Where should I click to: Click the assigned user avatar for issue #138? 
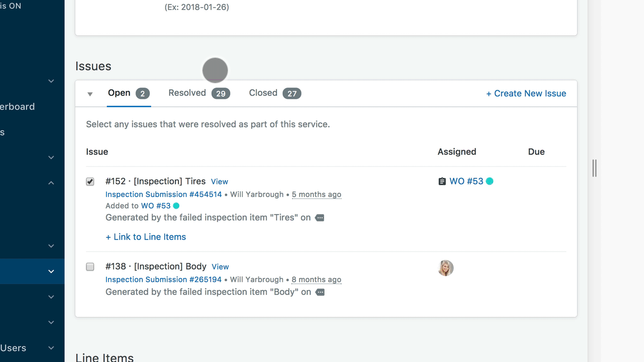pos(445,268)
